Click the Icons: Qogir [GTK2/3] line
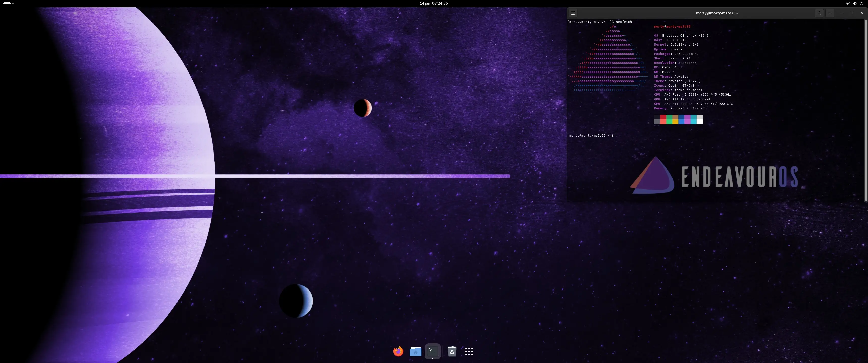 pyautogui.click(x=675, y=86)
